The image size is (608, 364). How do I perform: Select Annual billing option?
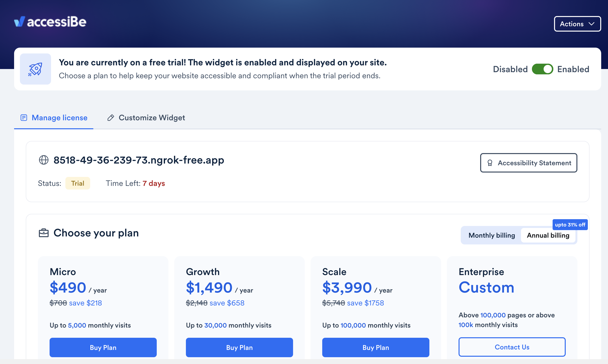pos(548,235)
